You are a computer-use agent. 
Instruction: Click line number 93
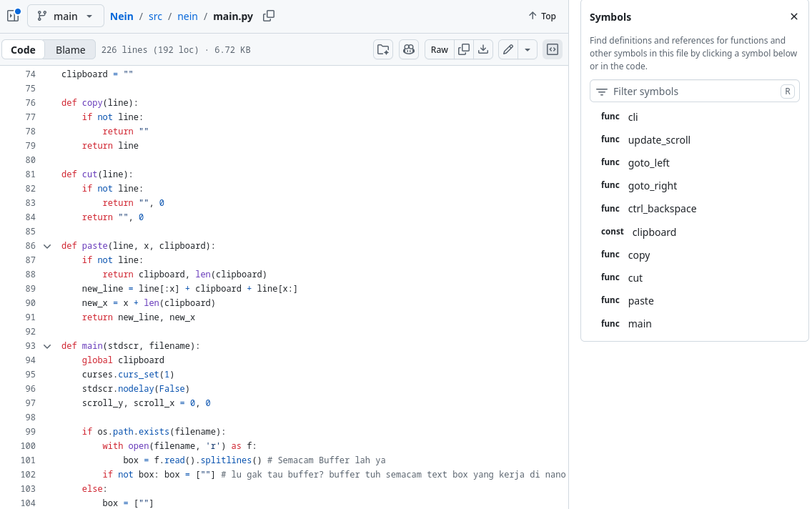(x=31, y=346)
